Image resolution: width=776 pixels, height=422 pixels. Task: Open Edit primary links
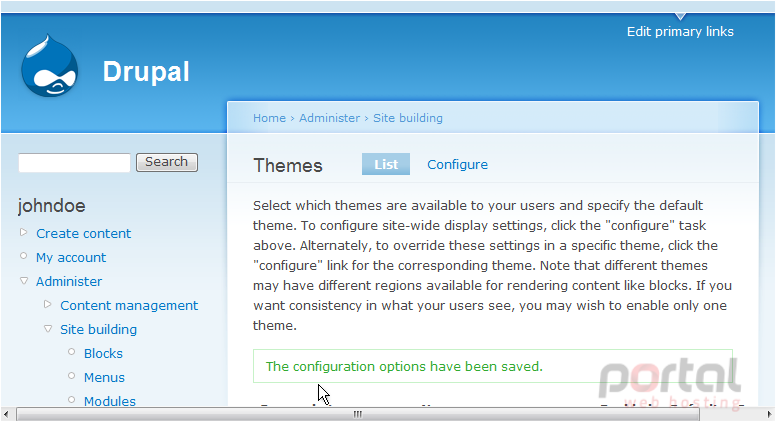pyautogui.click(x=680, y=32)
